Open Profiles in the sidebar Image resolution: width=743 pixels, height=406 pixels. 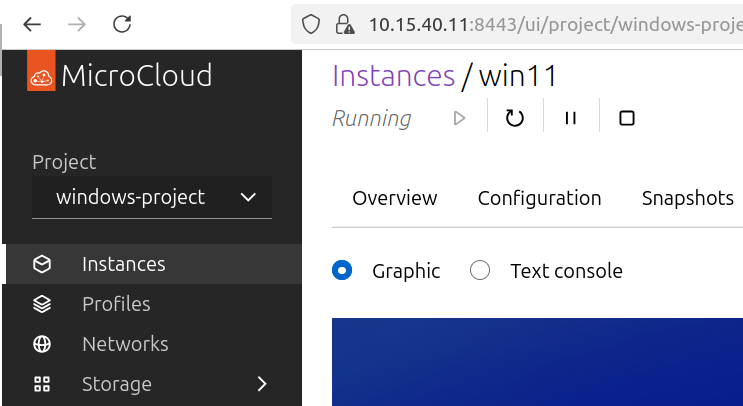pos(154,304)
